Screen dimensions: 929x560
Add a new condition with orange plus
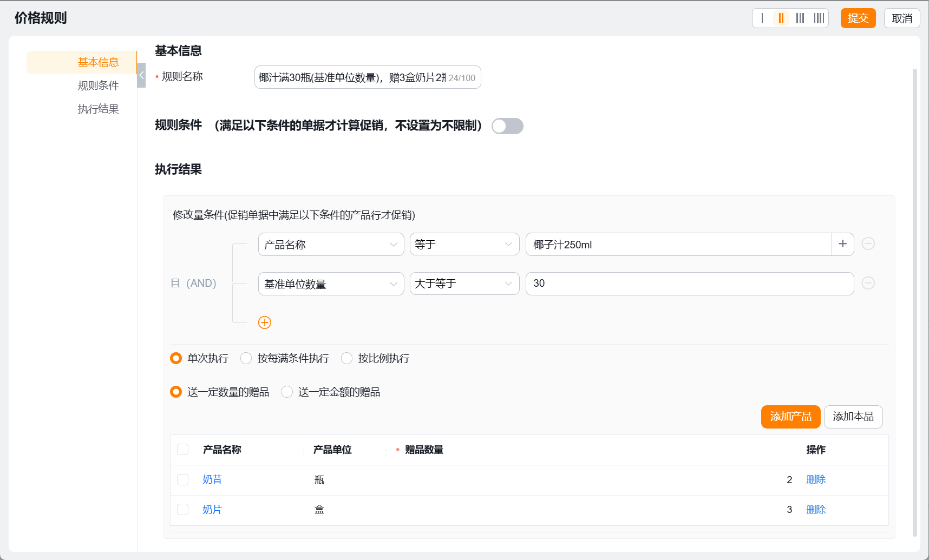click(x=265, y=322)
